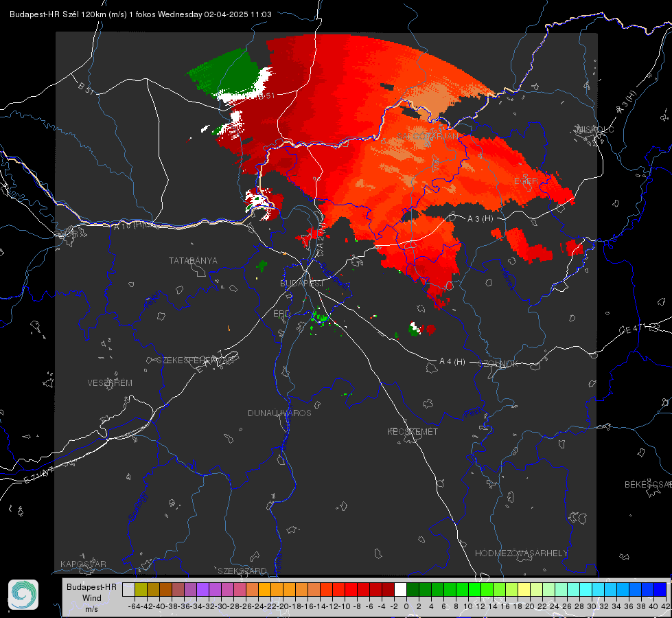Click the swirl logo icon beside the legend
Image resolution: width=672 pixels, height=618 pixels.
pos(23,595)
